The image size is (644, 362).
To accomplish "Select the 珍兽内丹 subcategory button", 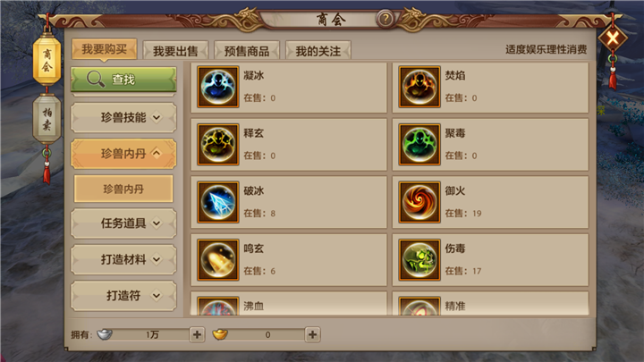I will pos(123,189).
